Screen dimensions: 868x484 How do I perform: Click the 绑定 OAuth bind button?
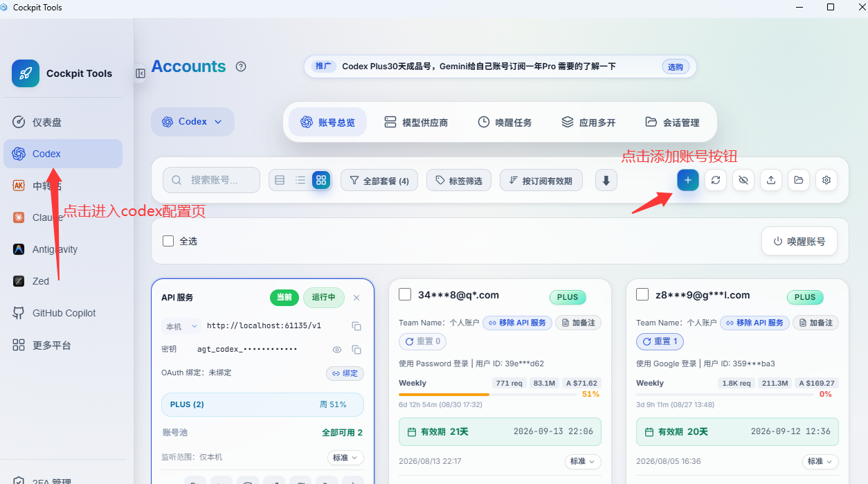345,373
